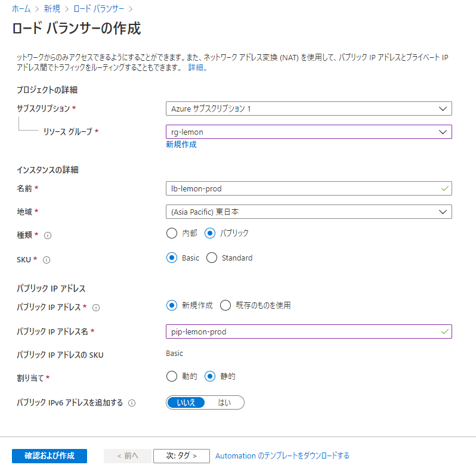The width and height of the screenshot is (476, 474).
Task: Choose Standard SKU radio button
Action: [x=212, y=258]
